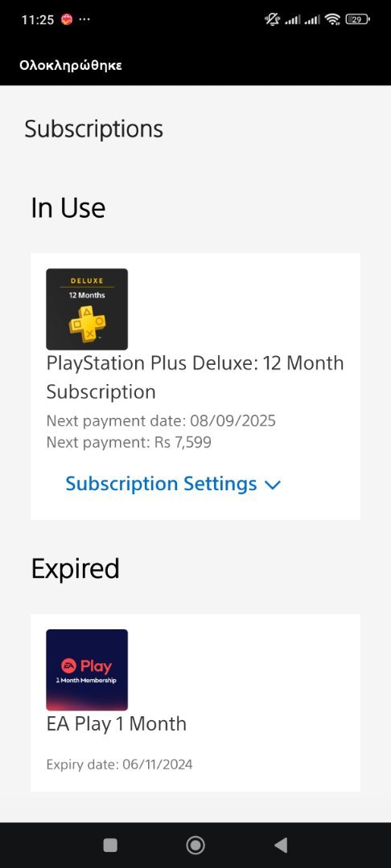The image size is (391, 868).
Task: Tap the Subscriptions page heading
Action: [93, 129]
